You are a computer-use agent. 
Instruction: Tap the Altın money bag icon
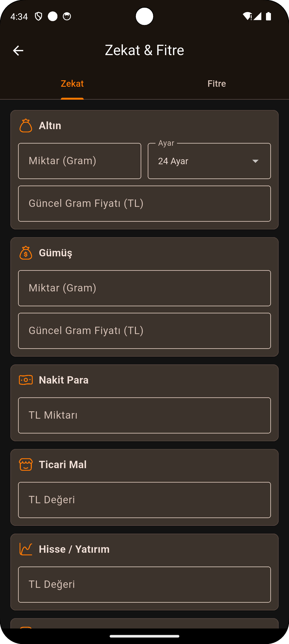[26, 126]
